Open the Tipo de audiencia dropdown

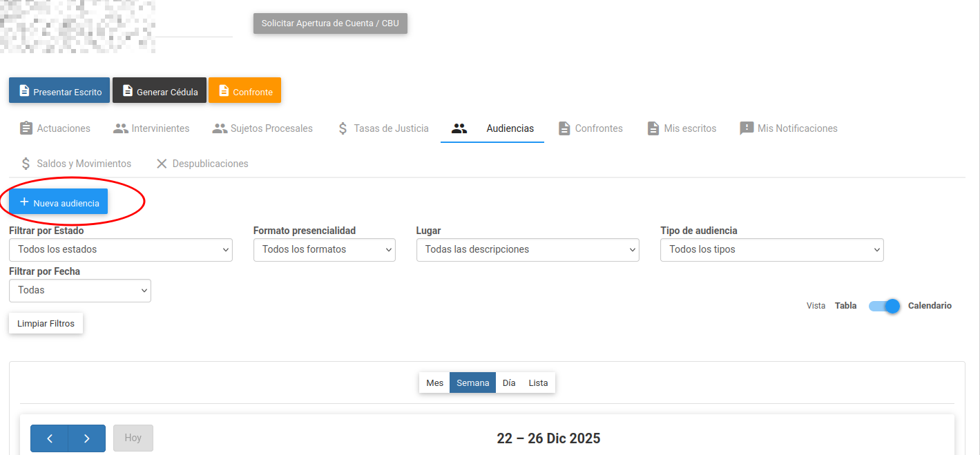pos(771,250)
